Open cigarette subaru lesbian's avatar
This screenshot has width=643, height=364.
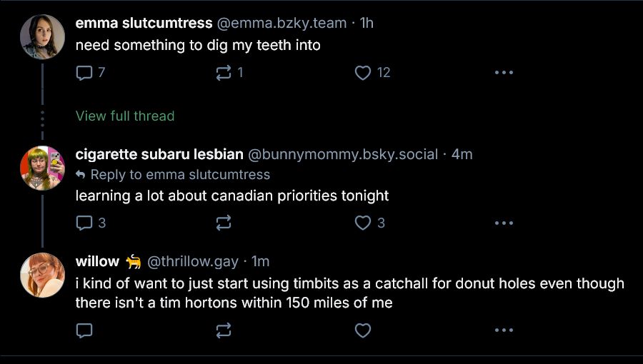42,168
